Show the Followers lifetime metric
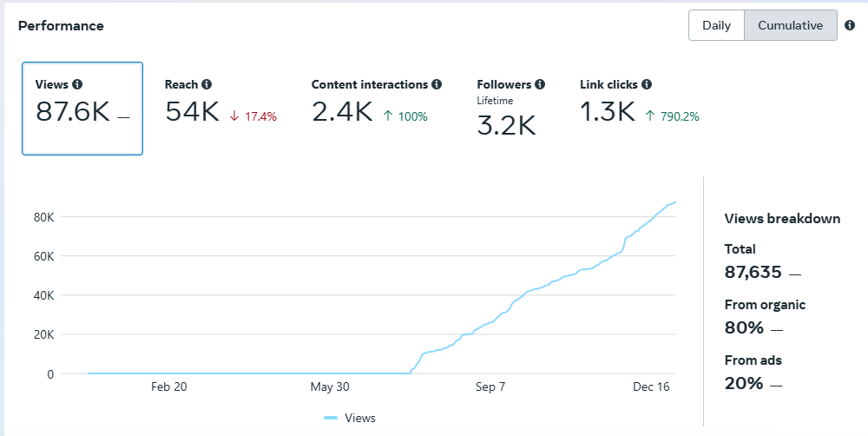868x436 pixels. coord(511,108)
